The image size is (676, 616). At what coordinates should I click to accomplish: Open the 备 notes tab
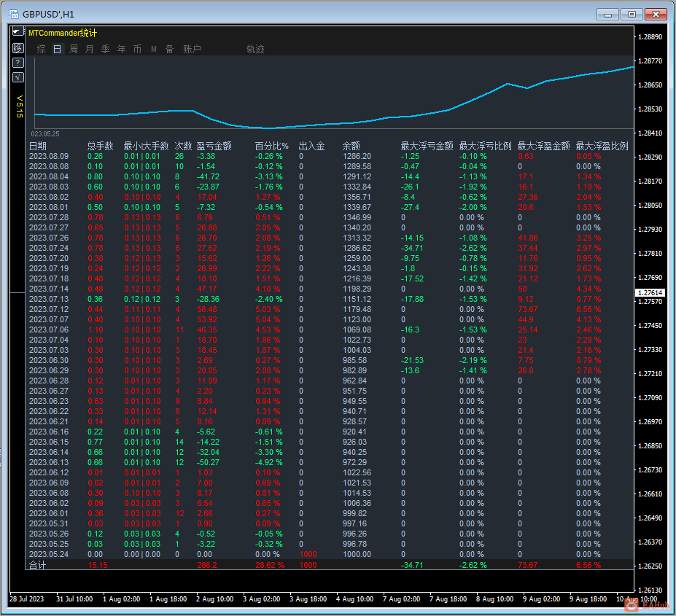point(169,49)
